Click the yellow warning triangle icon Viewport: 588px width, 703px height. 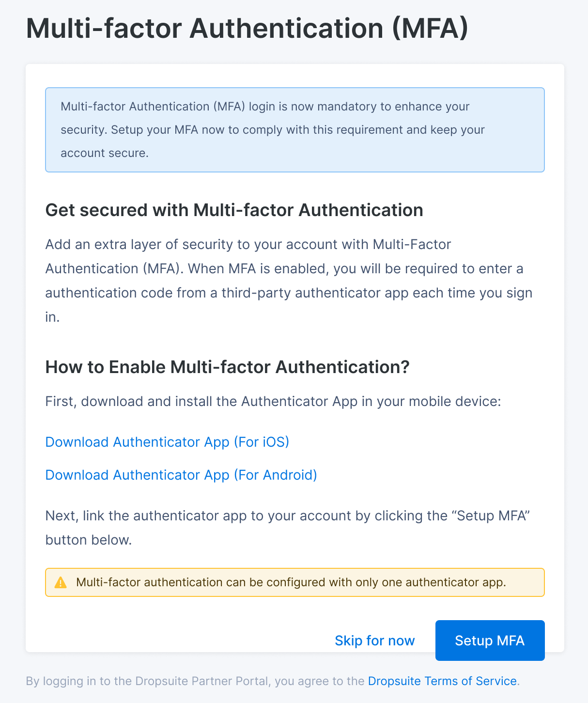[x=61, y=582]
